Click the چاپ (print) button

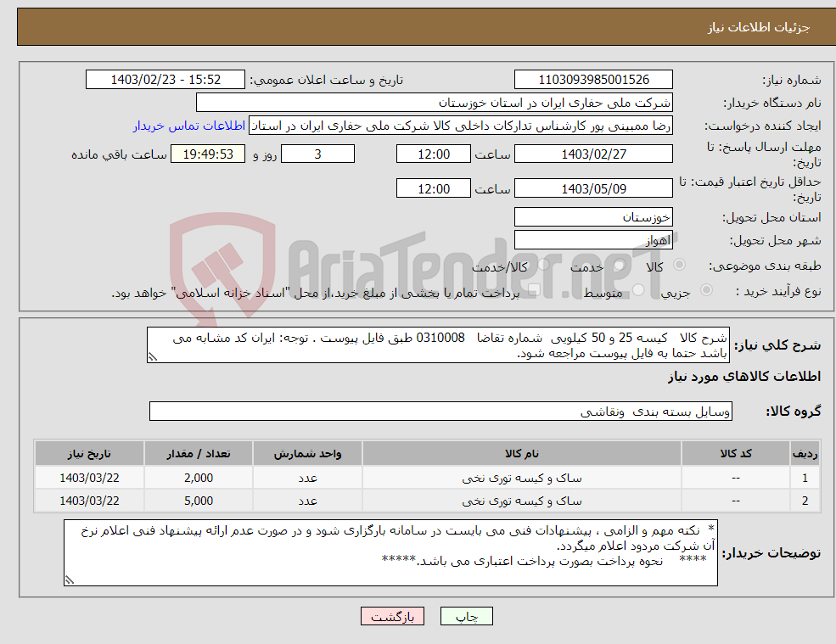pyautogui.click(x=467, y=616)
